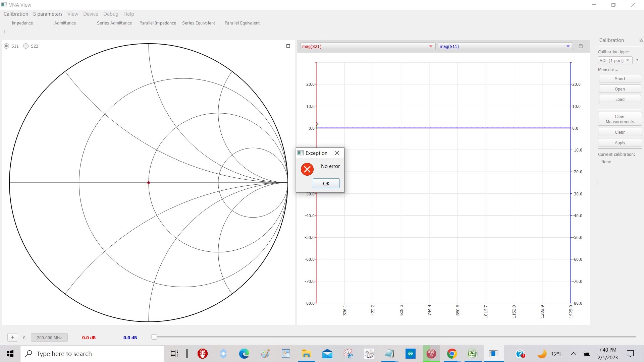This screenshot has height=362, width=644.
Task: Close the Calibration side panel
Action: tap(641, 40)
